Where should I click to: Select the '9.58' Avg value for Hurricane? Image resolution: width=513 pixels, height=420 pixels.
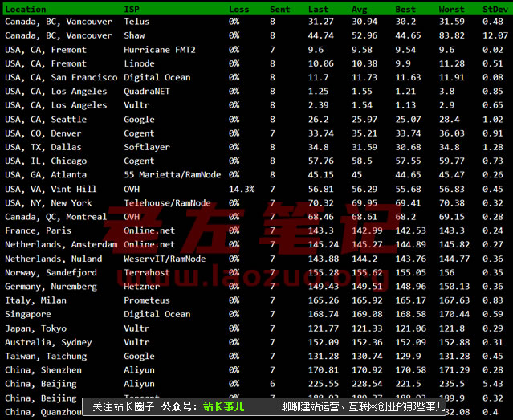pos(362,50)
